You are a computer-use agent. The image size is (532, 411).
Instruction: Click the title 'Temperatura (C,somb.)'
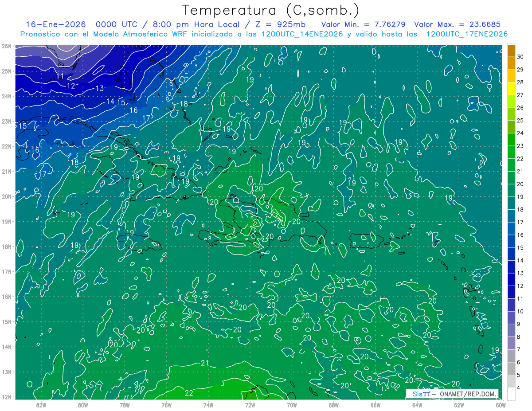click(271, 10)
